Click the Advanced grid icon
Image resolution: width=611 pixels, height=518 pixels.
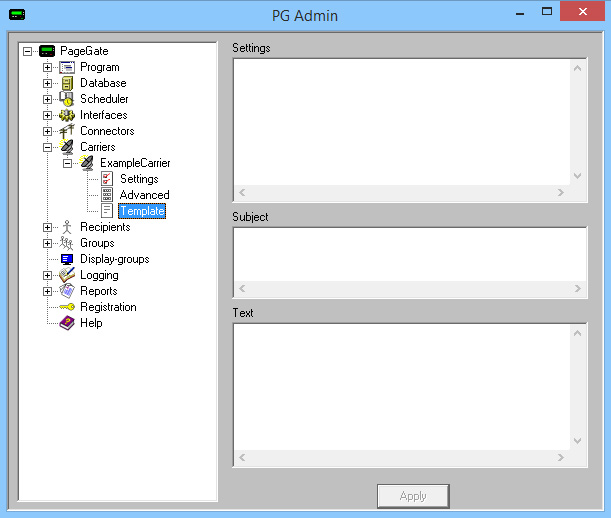click(107, 195)
